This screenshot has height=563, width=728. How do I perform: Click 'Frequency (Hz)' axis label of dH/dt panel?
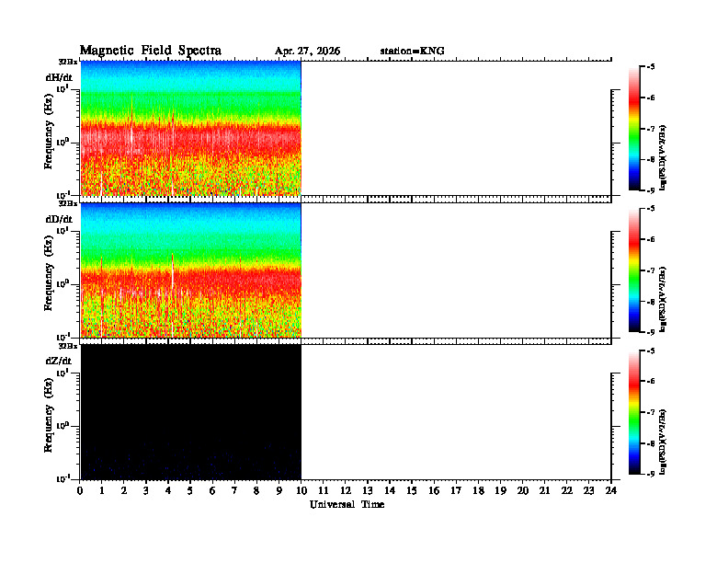(x=49, y=132)
